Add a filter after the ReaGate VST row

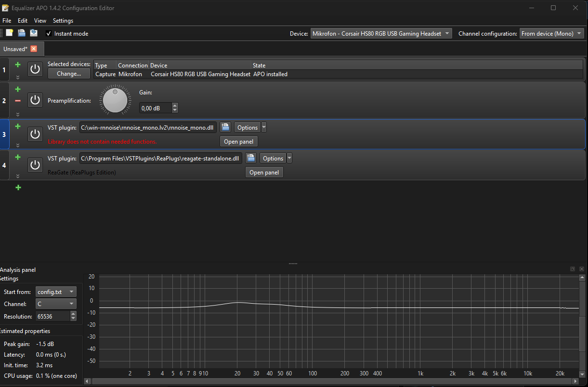click(18, 157)
